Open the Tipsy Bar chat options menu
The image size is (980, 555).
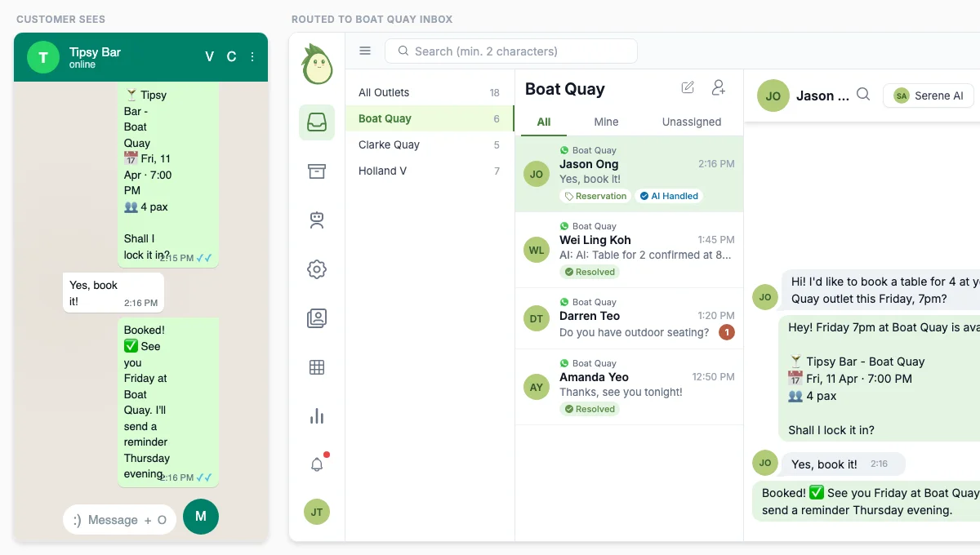253,57
